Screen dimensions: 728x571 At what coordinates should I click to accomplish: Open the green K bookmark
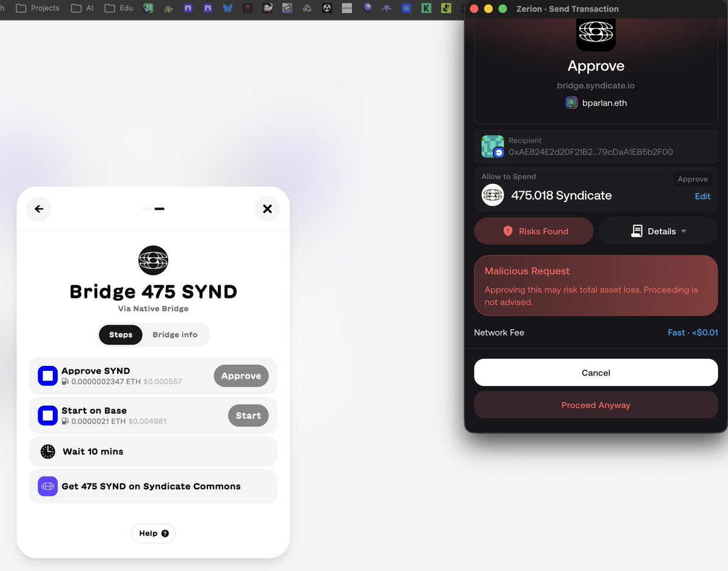[426, 8]
